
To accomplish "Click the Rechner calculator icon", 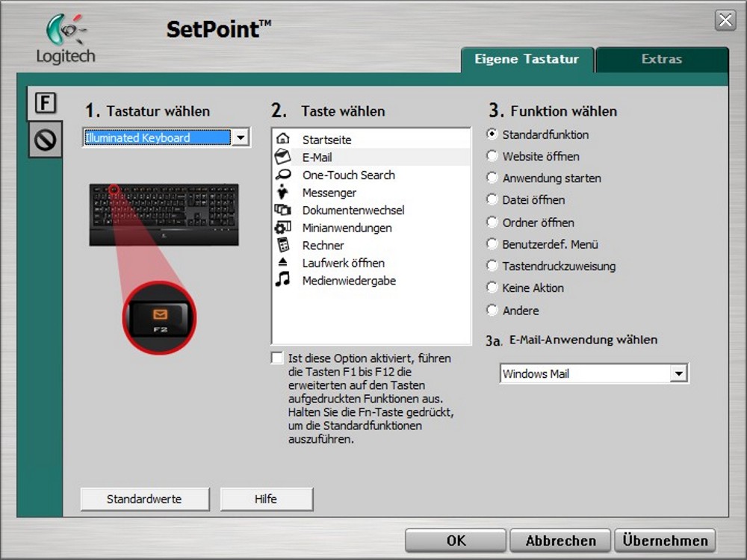I will point(283,245).
